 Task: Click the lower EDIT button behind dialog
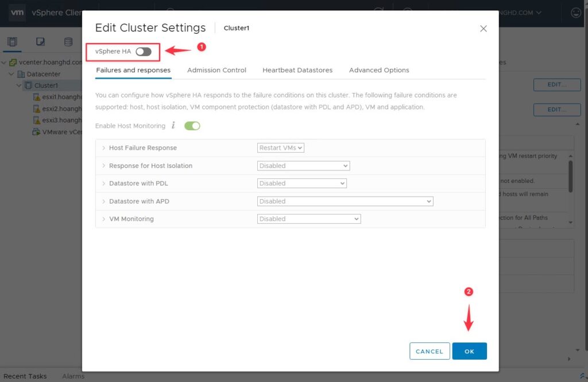557,110
